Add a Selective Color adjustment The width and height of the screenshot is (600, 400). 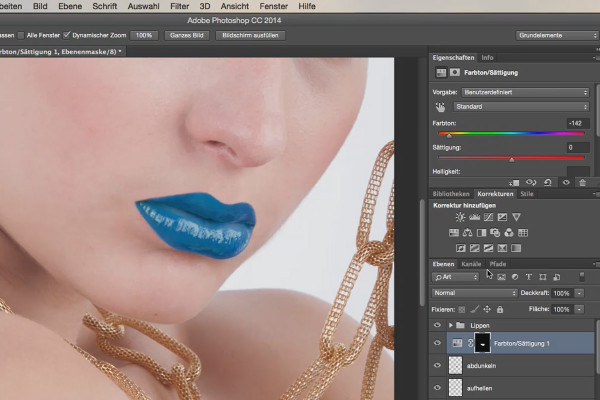(502, 248)
